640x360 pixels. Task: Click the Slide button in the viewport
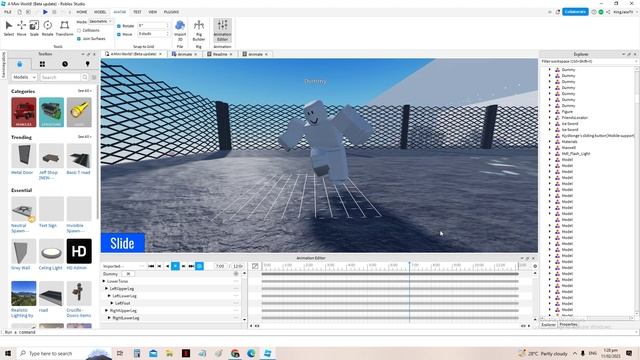click(x=122, y=243)
